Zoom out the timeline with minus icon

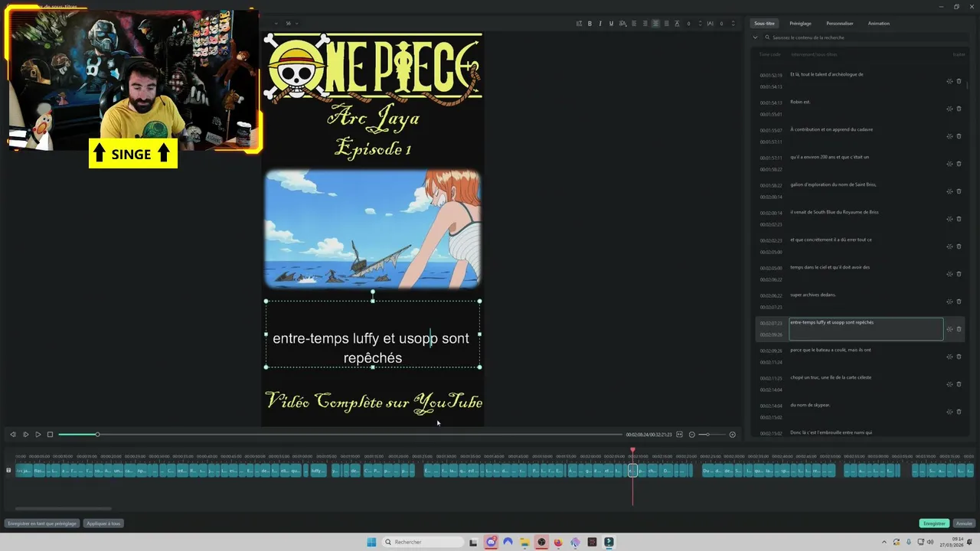click(692, 435)
